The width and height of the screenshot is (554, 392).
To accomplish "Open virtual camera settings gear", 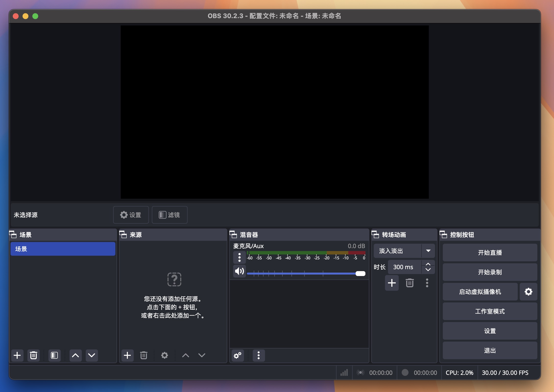I will click(x=529, y=292).
